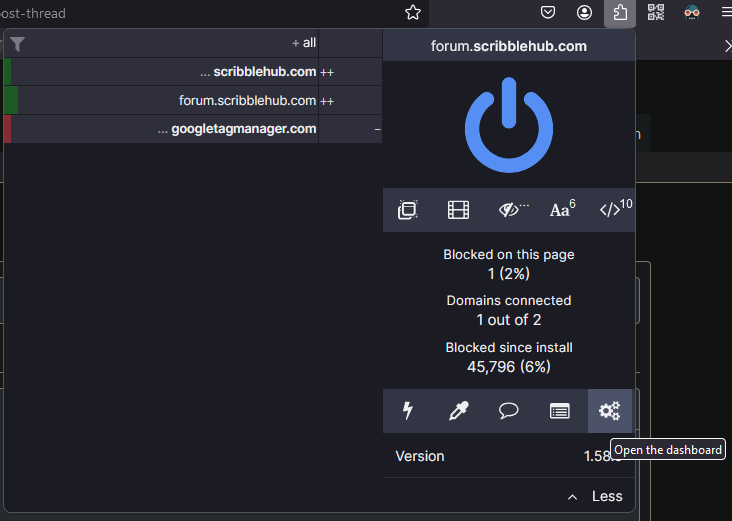Select the forum.scribblehub.com domain row
Viewport: 732px width, 521px height.
coord(247,100)
